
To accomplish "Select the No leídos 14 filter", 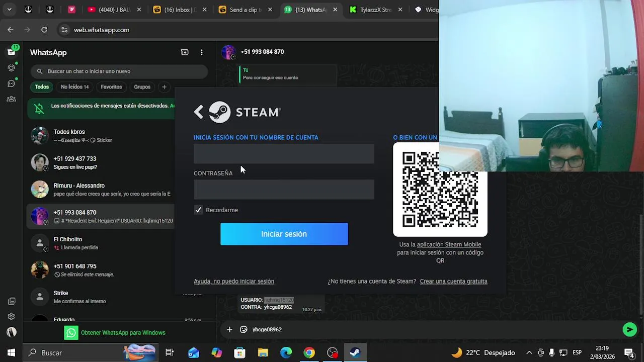I will 74,87.
